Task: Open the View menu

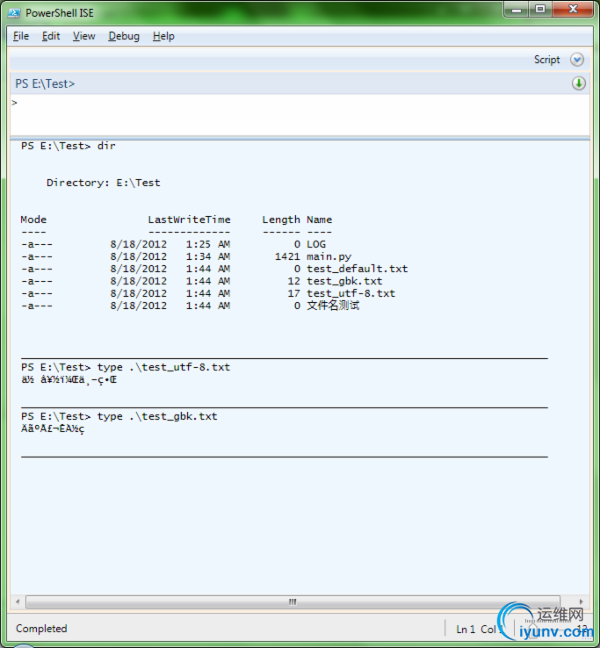Action: (84, 36)
